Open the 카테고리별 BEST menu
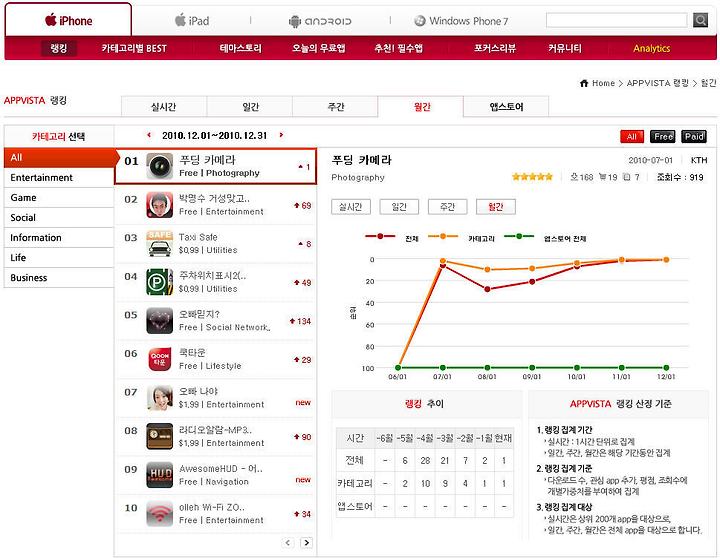720x558 pixels. click(x=134, y=48)
